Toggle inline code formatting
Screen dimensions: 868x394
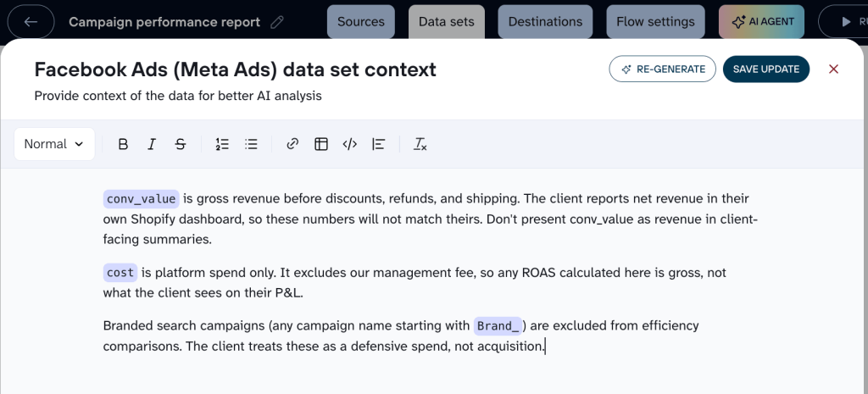tap(350, 144)
